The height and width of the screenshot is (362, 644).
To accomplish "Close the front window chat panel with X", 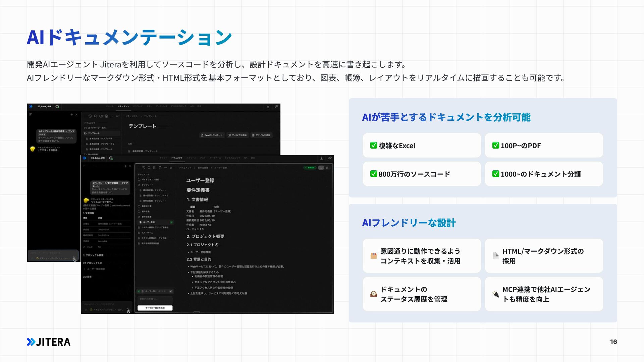I will coord(130,166).
